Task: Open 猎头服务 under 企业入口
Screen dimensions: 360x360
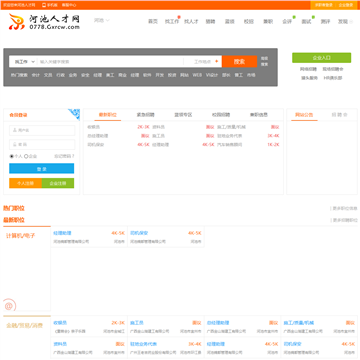Action: click(x=310, y=78)
